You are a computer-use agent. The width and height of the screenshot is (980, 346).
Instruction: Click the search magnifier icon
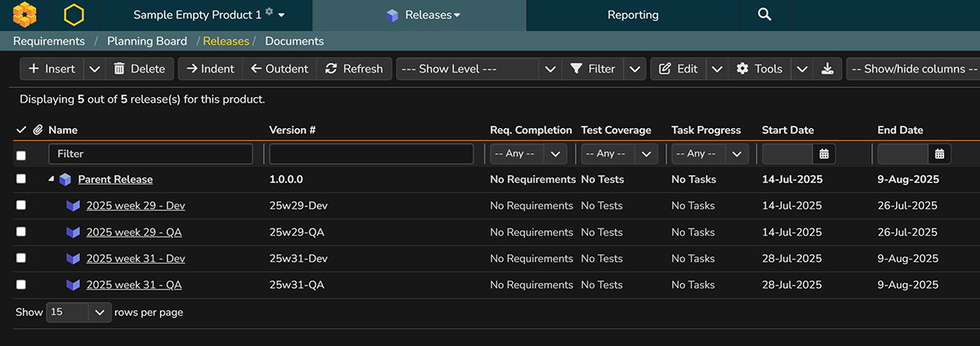point(764,15)
